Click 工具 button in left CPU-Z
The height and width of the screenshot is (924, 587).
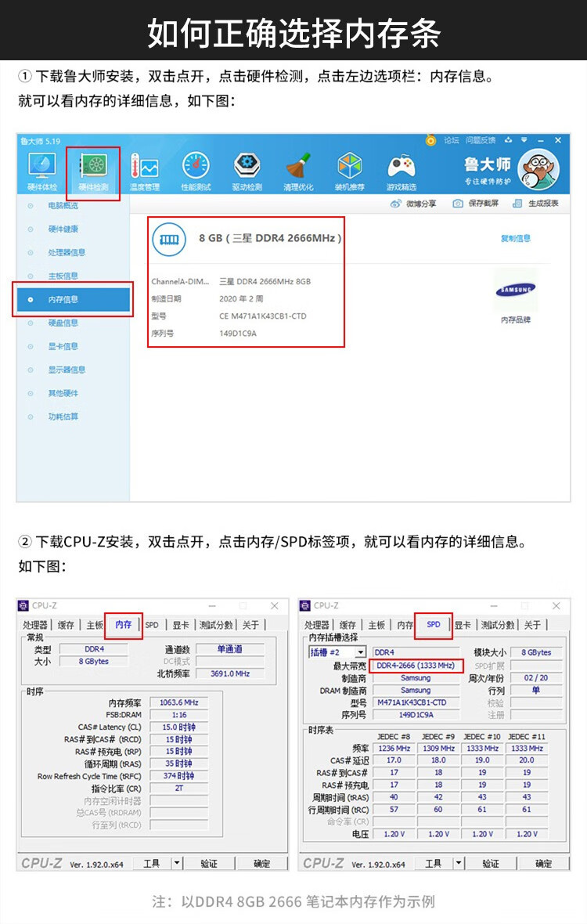click(x=151, y=863)
